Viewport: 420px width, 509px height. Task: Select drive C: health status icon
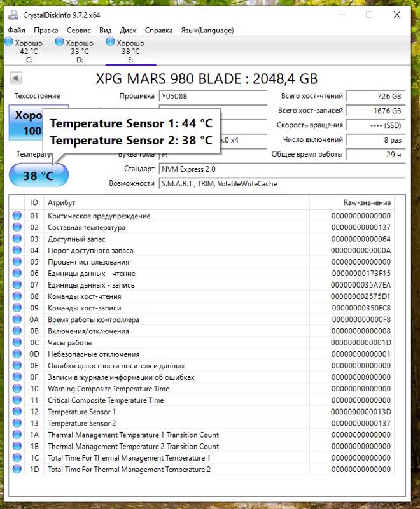pyautogui.click(x=9, y=42)
